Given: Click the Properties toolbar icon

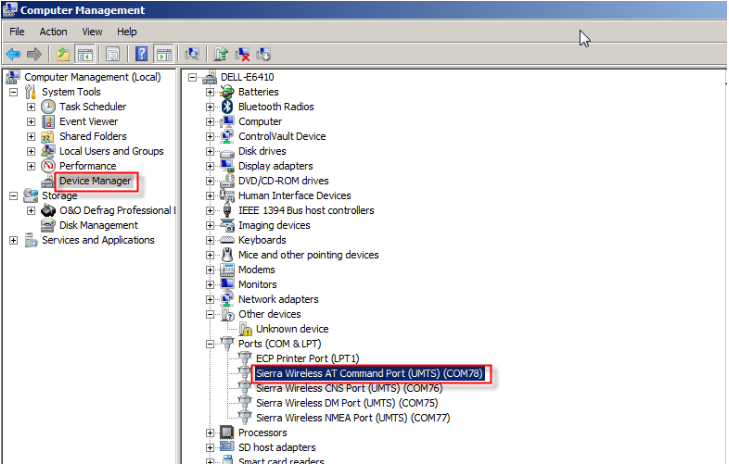Looking at the screenshot, I should (113, 54).
